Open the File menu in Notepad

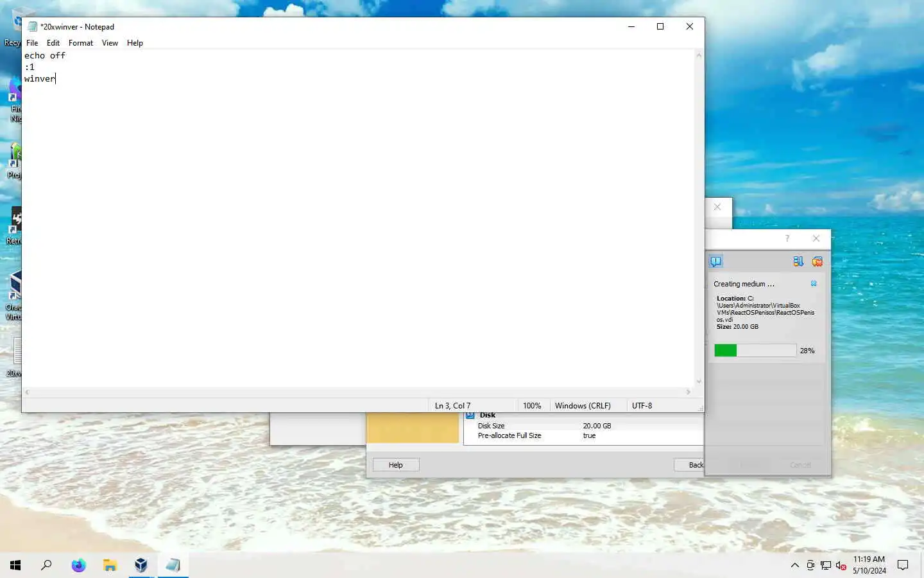32,43
